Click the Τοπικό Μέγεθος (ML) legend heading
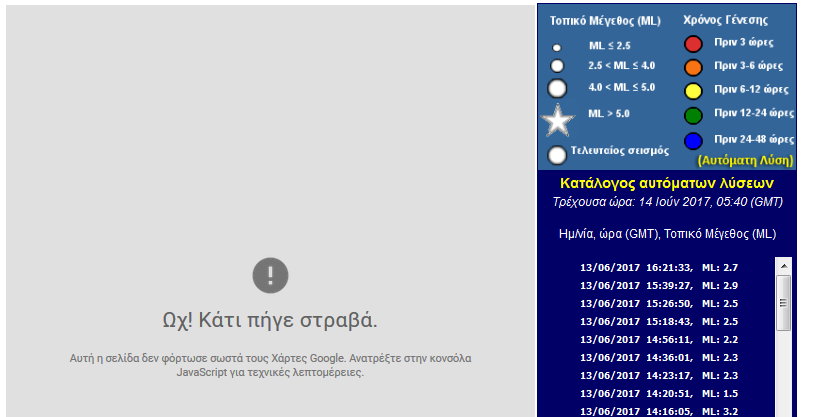This screenshot has height=417, width=825. 605,21
